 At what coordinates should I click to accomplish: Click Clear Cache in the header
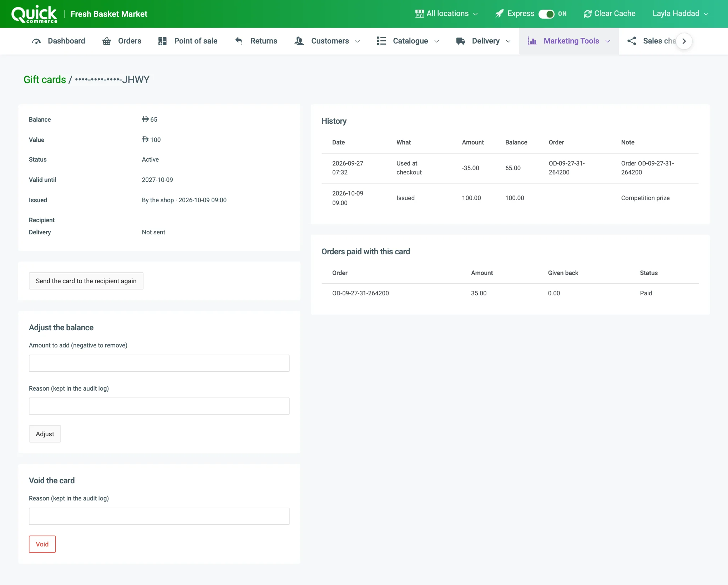coord(610,14)
